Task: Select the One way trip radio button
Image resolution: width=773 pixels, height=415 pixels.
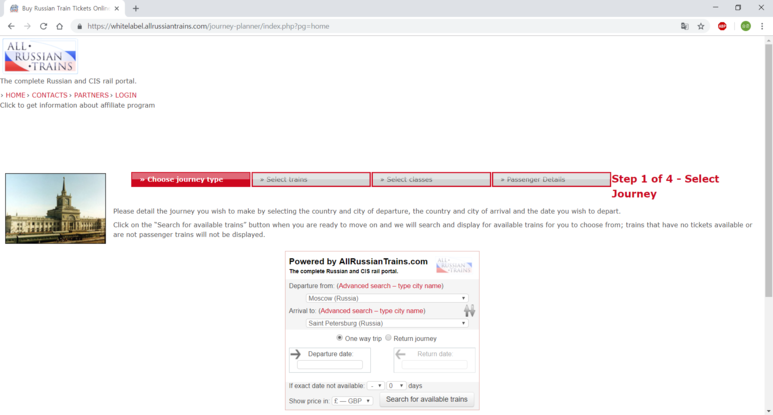Action: (x=339, y=338)
